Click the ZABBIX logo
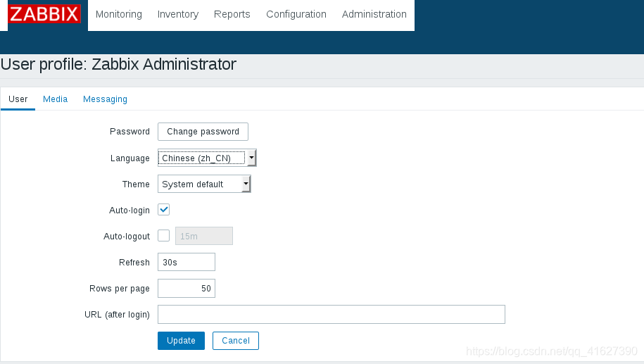 (x=44, y=14)
